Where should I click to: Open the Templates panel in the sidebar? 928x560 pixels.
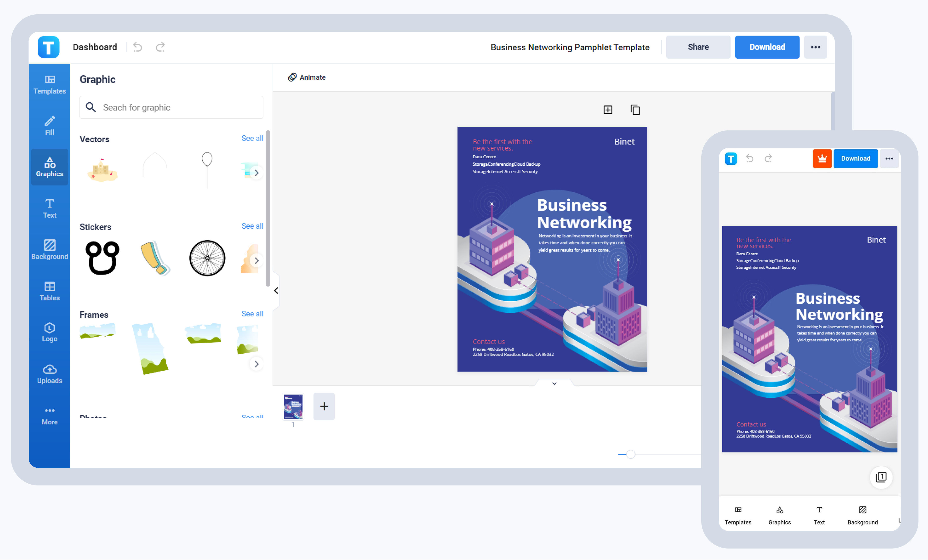(x=49, y=85)
